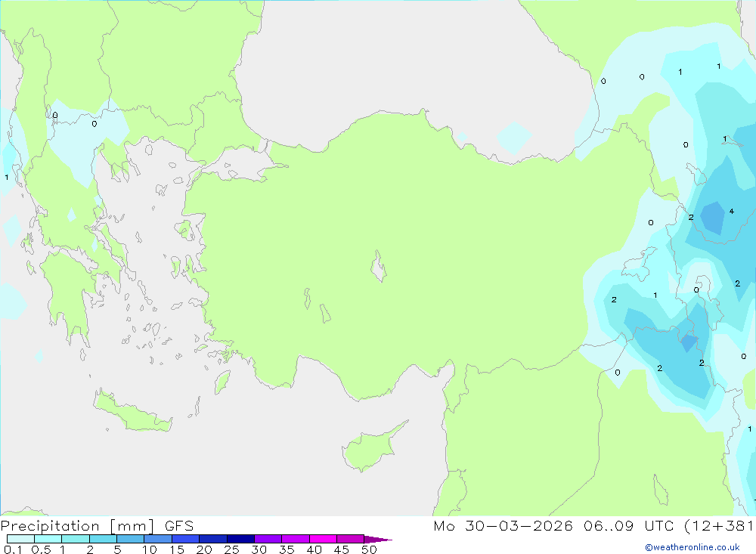The image size is (756, 554).
Task: Pick the legend swatch between 25 and 30
Action: click(240, 539)
